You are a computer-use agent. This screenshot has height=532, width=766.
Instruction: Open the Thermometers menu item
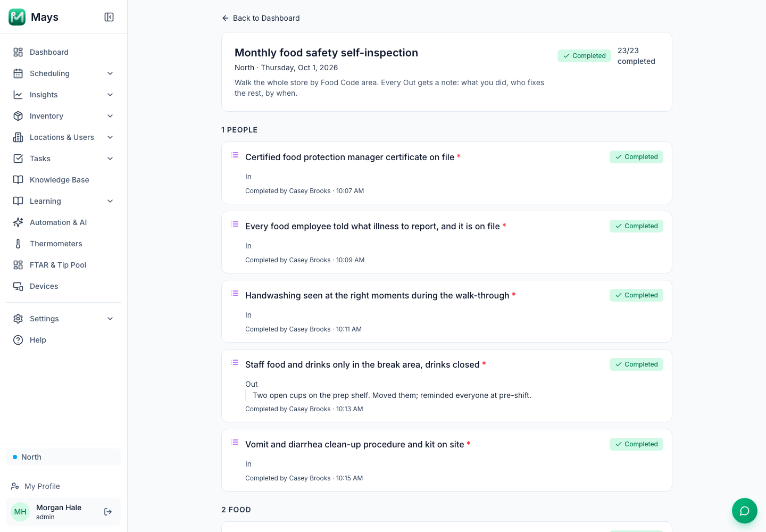63,244
